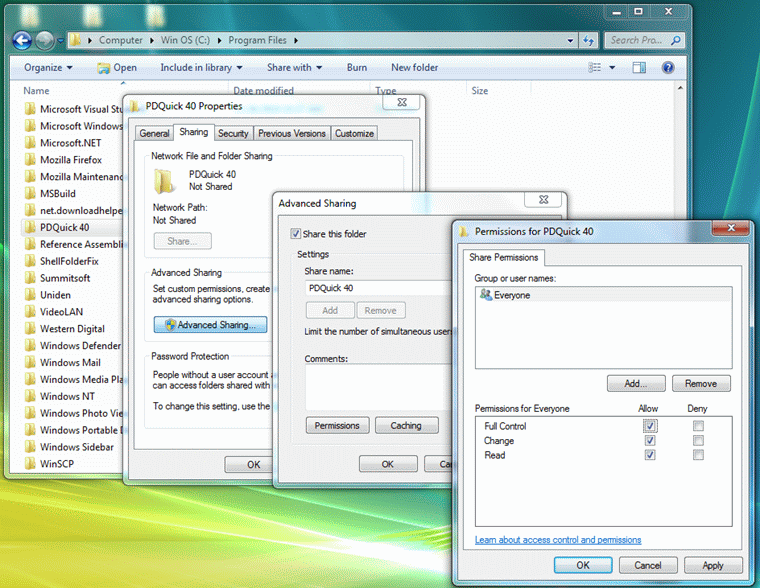Viewport: 760px width, 588px height.
Task: Open the Share with dropdown
Action: pyautogui.click(x=294, y=68)
